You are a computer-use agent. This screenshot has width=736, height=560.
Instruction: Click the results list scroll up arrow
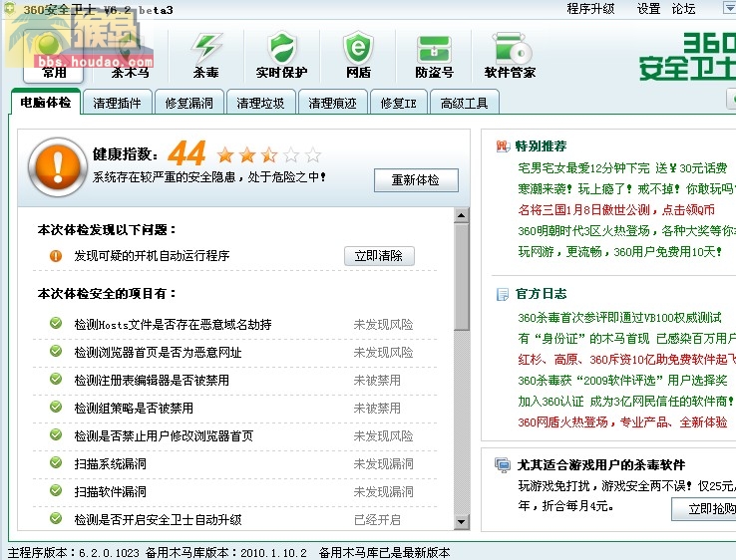pos(462,216)
